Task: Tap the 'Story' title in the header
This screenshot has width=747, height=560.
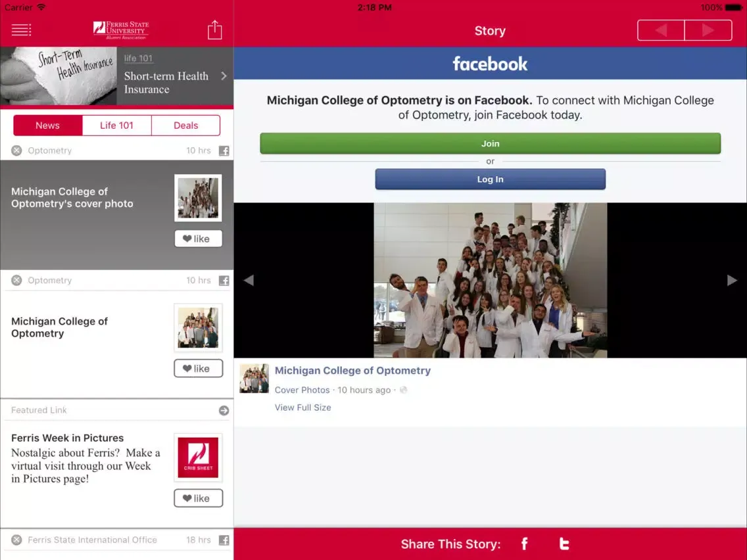Action: (x=491, y=30)
